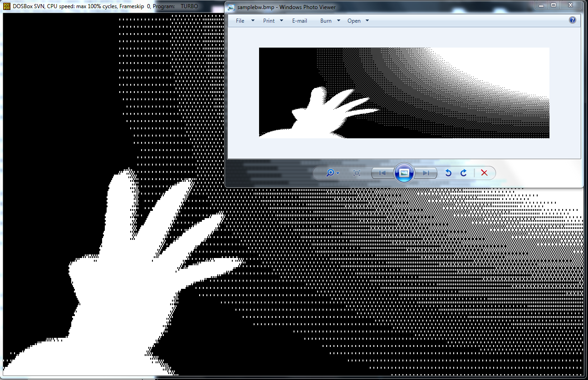Maximize the Windows Photo Viewer window
588x380 pixels.
[x=554, y=5]
